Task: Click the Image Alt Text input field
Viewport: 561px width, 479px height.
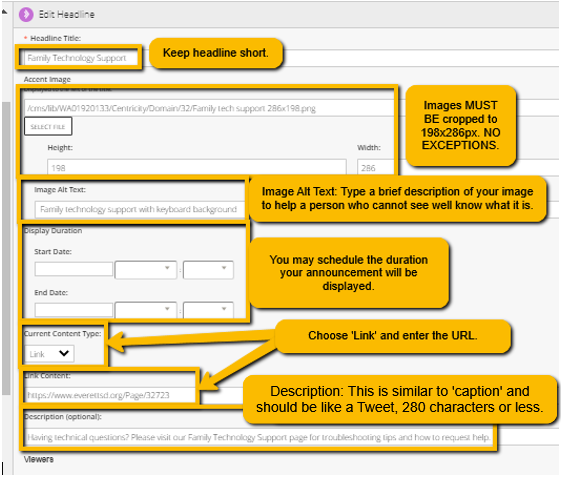Action: pyautogui.click(x=140, y=209)
